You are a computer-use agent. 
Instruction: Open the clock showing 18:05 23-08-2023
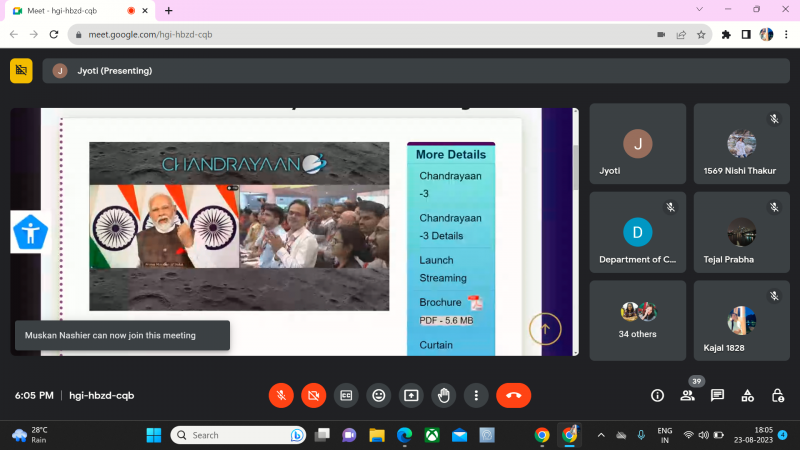754,435
